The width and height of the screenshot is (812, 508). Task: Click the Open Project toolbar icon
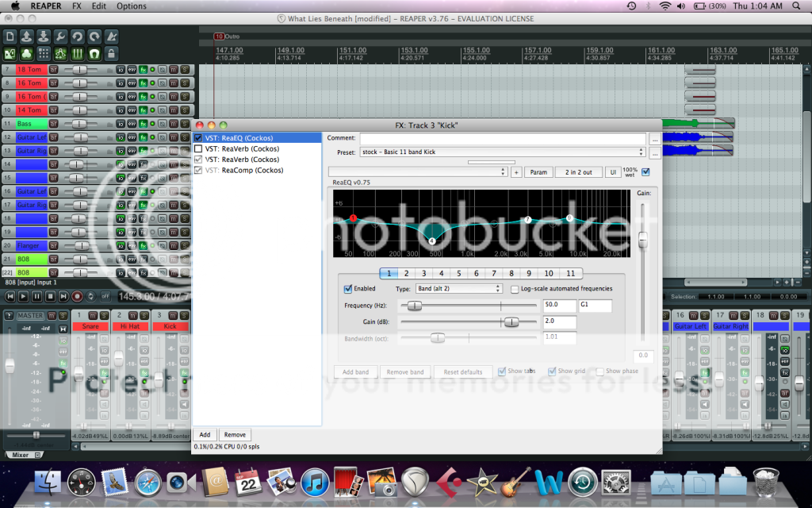point(27,37)
